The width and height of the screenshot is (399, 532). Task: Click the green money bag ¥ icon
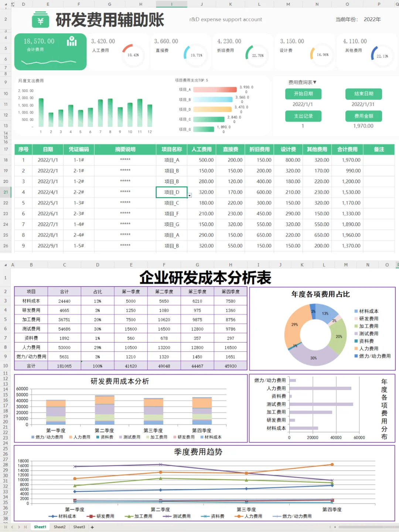(40, 20)
